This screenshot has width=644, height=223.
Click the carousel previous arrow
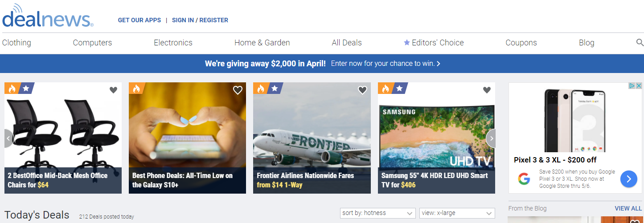[9, 138]
